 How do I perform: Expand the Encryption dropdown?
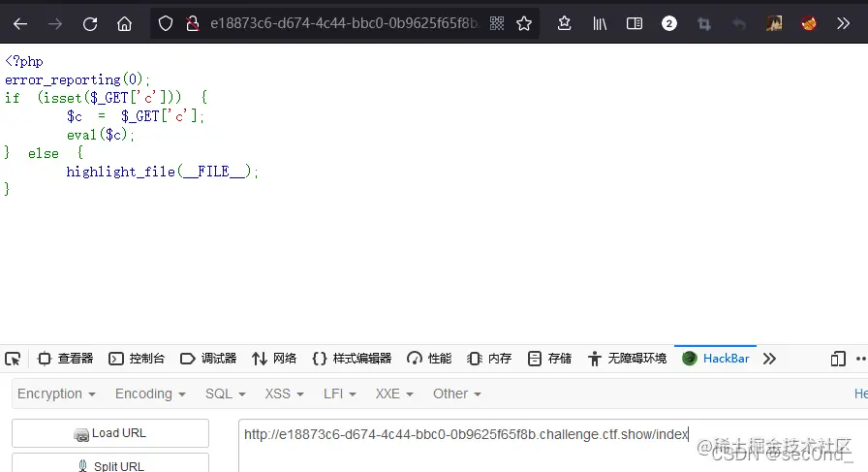point(56,393)
